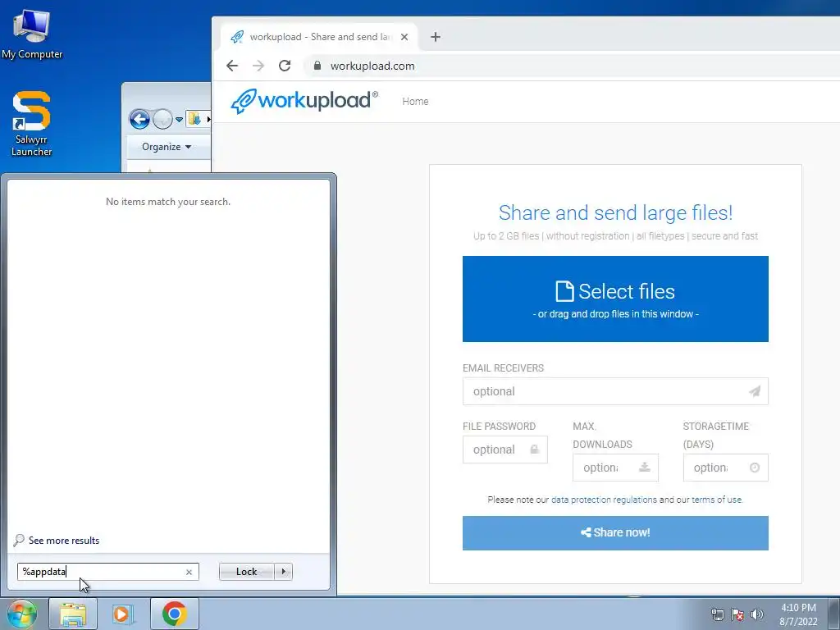This screenshot has width=840, height=630.
Task: Reload the workupload page
Action: click(285, 66)
